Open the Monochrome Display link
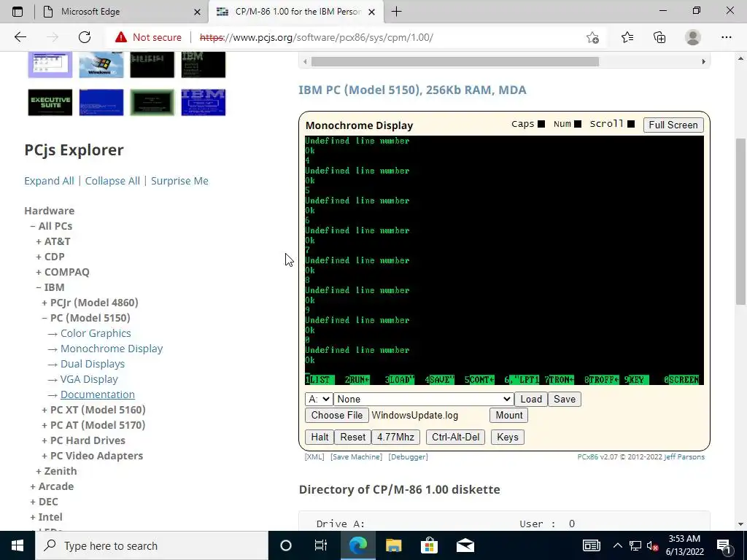Viewport: 747px width, 560px height. pyautogui.click(x=112, y=349)
